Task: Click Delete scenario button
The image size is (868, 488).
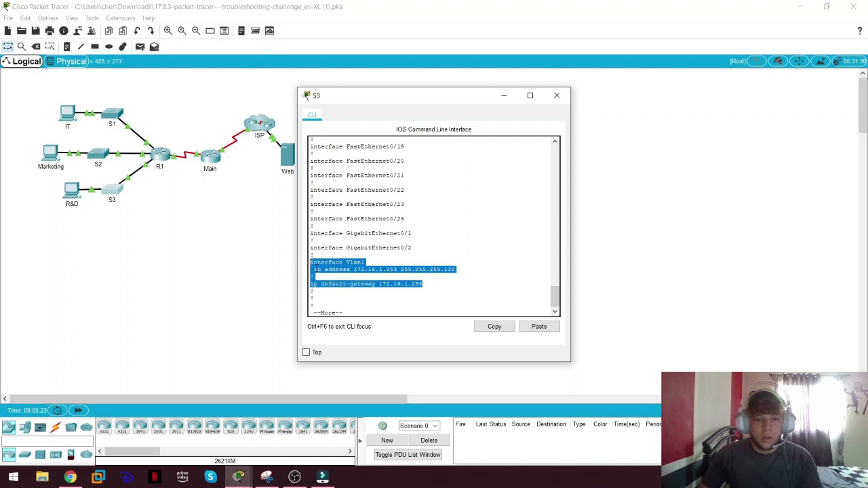Action: pos(429,441)
